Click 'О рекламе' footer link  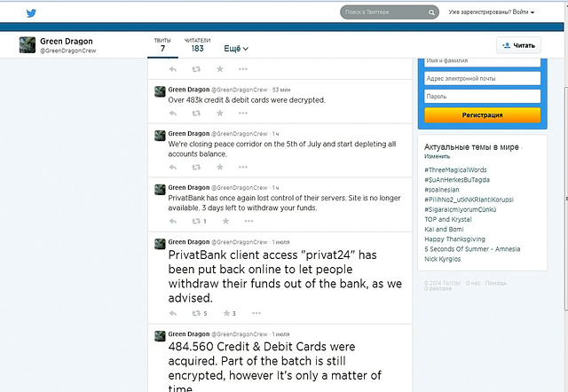pos(438,288)
